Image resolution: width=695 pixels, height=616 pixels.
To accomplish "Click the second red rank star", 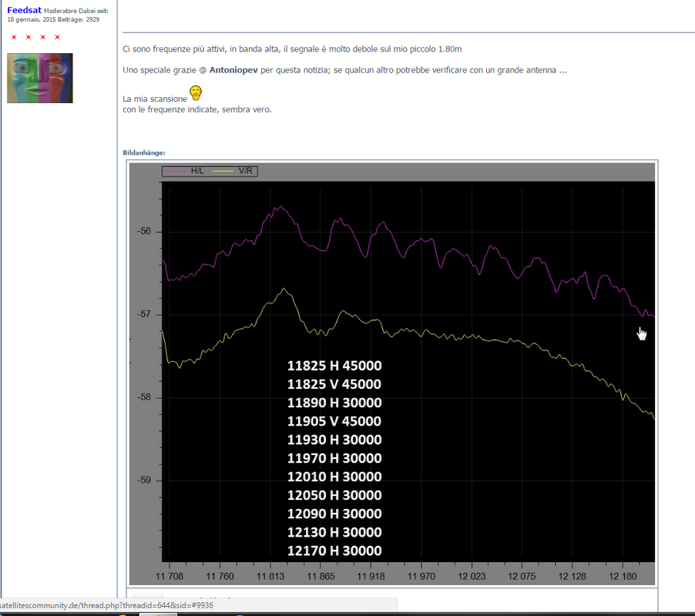I will coord(29,37).
